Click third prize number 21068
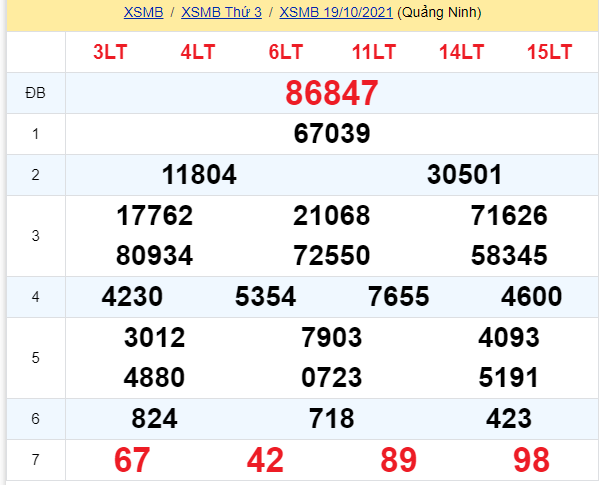 click(x=332, y=215)
